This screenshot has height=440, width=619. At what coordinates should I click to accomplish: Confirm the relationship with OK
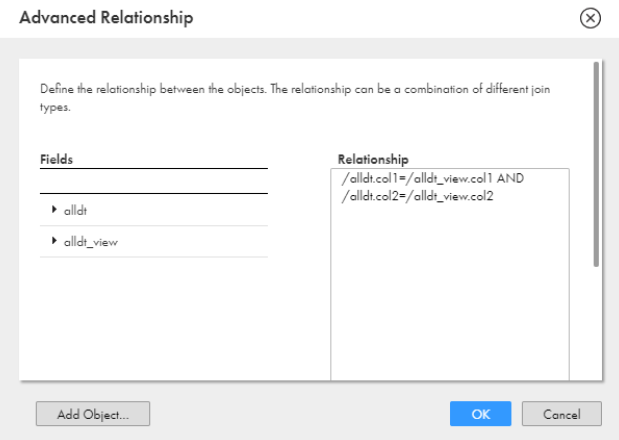[x=480, y=414]
